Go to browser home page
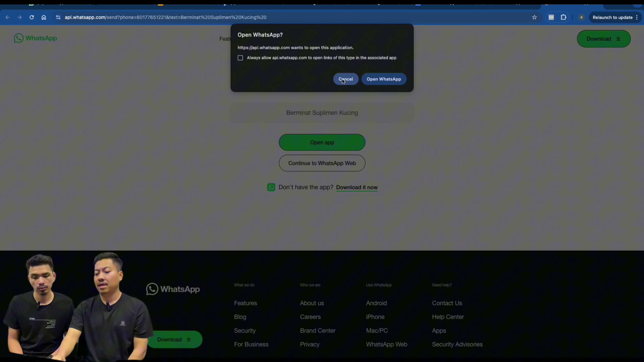Image resolution: width=644 pixels, height=362 pixels. coord(44,17)
